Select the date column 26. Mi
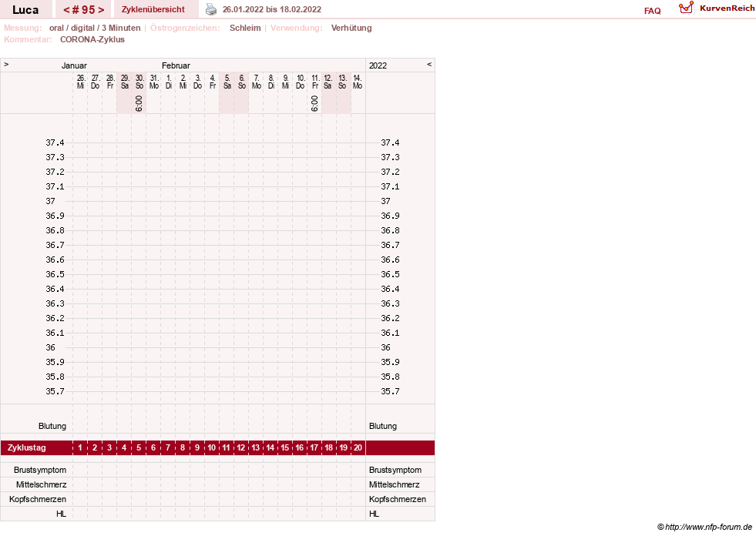 point(80,82)
